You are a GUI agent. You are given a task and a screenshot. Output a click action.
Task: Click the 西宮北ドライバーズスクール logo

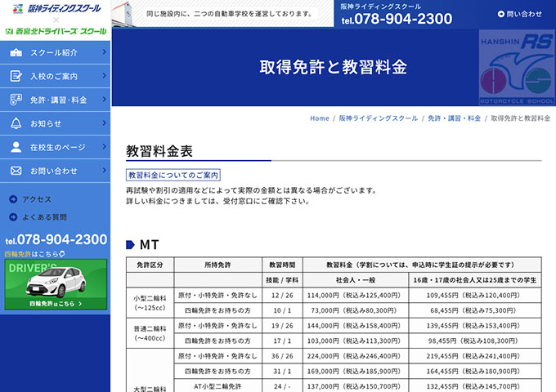[x=56, y=31]
